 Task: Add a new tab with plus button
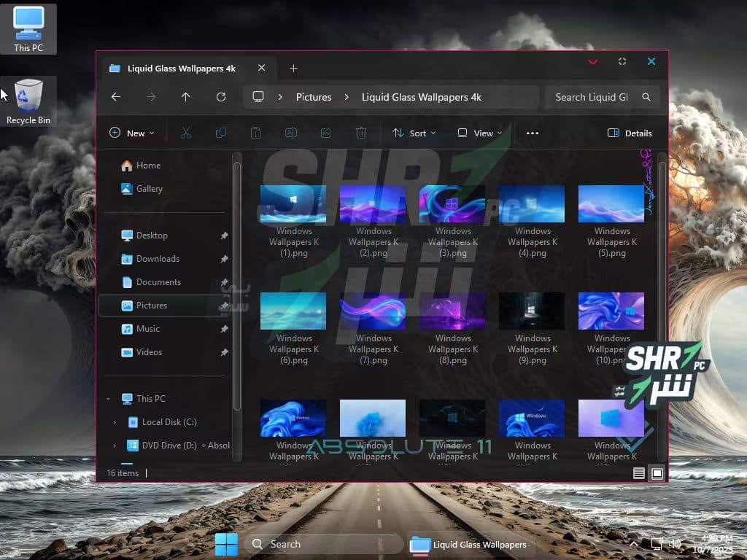click(x=293, y=69)
